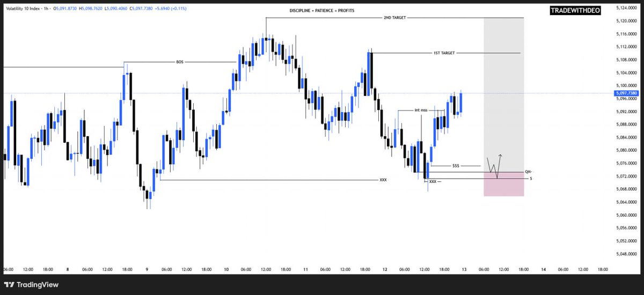Select the pink stop-loss zone of position
This screenshot has height=295, width=644.
(x=504, y=184)
